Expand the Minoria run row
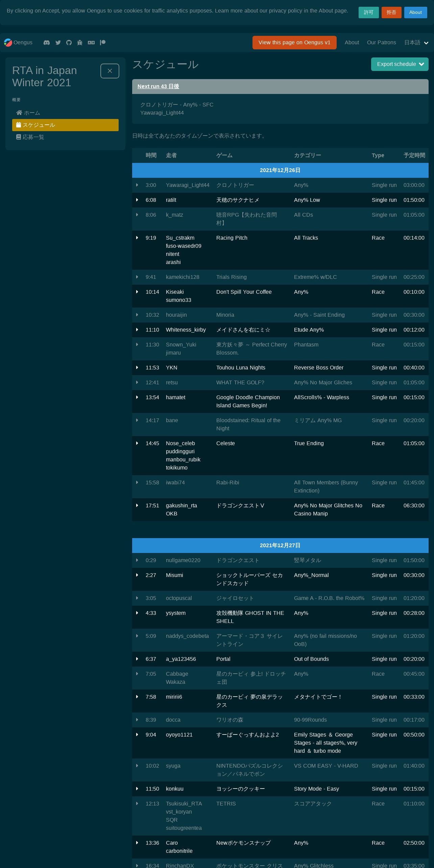 click(137, 315)
